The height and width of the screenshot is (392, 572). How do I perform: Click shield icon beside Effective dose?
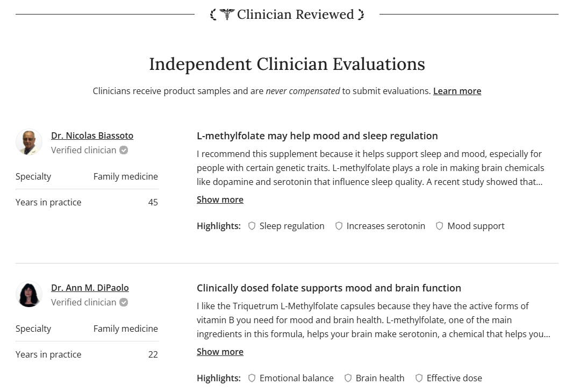click(419, 378)
